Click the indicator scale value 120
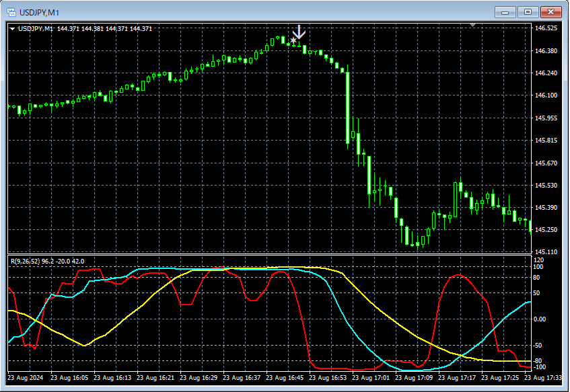Viewport: 570px width, 392px height. [539, 260]
